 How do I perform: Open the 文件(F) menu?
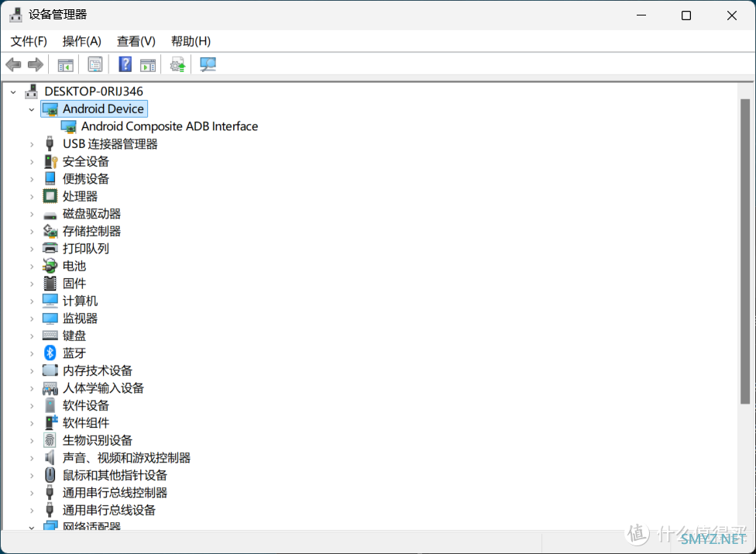tap(29, 42)
